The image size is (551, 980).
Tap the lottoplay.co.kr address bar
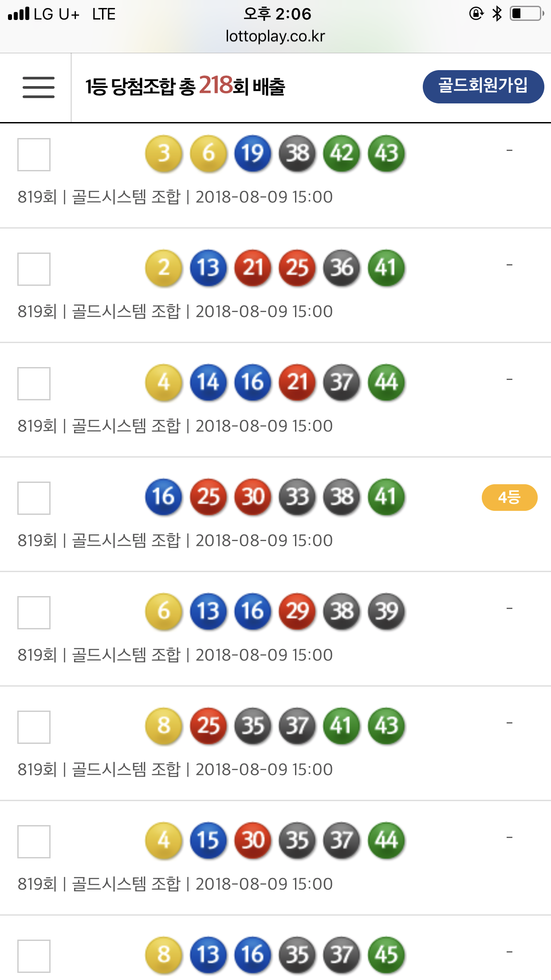click(275, 36)
